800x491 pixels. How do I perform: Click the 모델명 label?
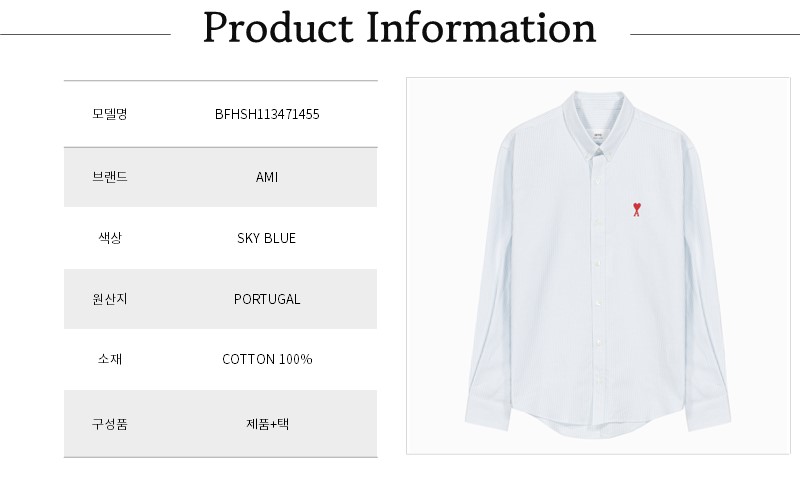pyautogui.click(x=110, y=114)
